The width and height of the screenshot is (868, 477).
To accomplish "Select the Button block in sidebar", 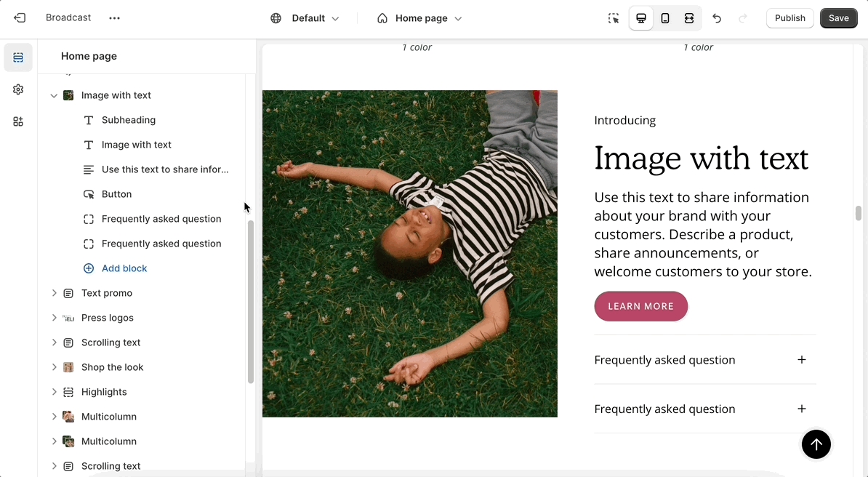I will coord(116,194).
